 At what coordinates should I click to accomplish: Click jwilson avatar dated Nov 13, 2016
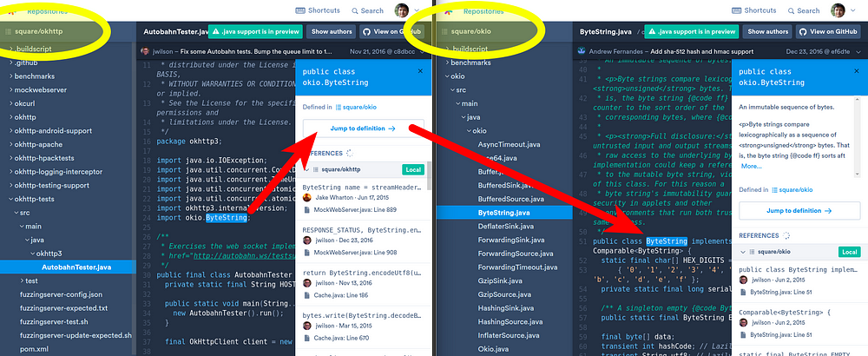(x=306, y=283)
